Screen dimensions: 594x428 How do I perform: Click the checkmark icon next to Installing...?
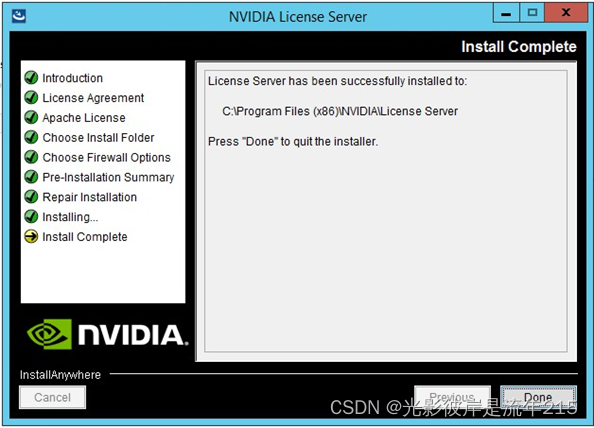31,217
